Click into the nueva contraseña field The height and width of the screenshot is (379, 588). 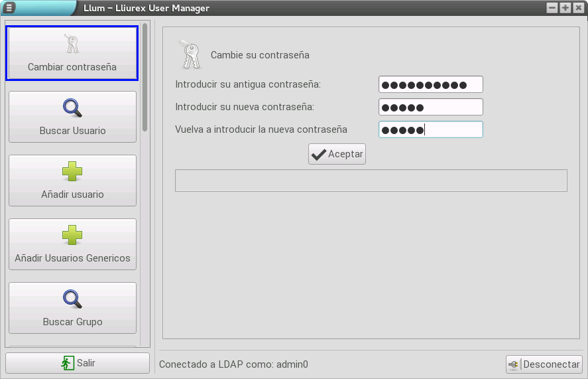pos(430,107)
